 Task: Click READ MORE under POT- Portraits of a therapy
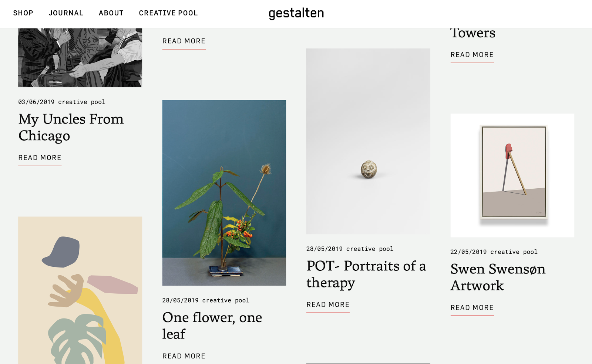point(328,305)
